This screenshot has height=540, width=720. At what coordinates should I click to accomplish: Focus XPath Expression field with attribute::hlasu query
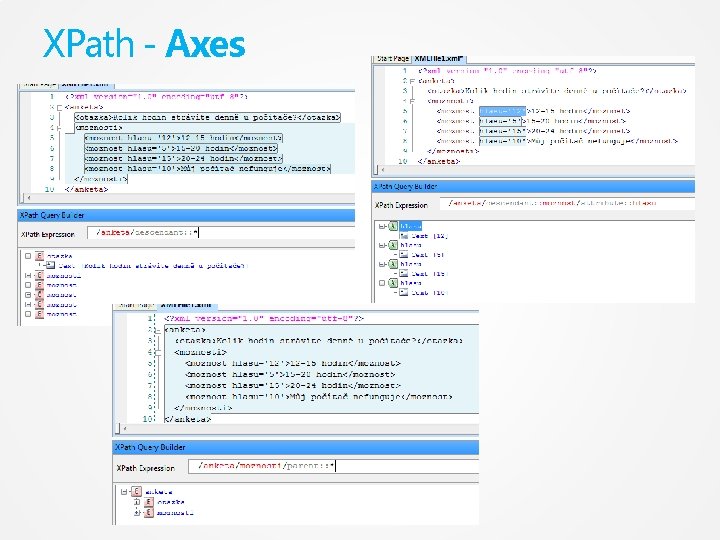(x=567, y=203)
